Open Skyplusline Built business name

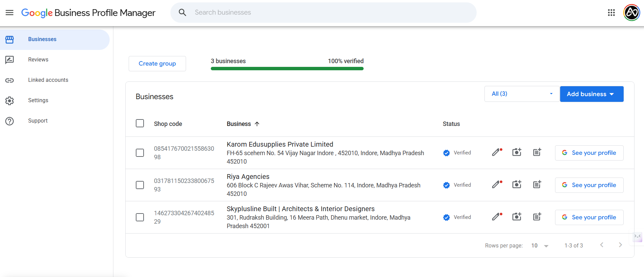[300, 209]
